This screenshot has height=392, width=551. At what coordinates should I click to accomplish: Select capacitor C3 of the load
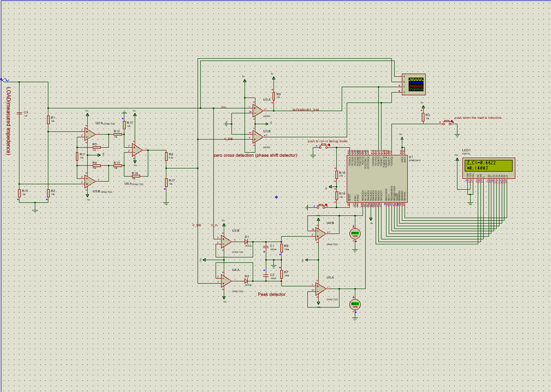[x=19, y=113]
